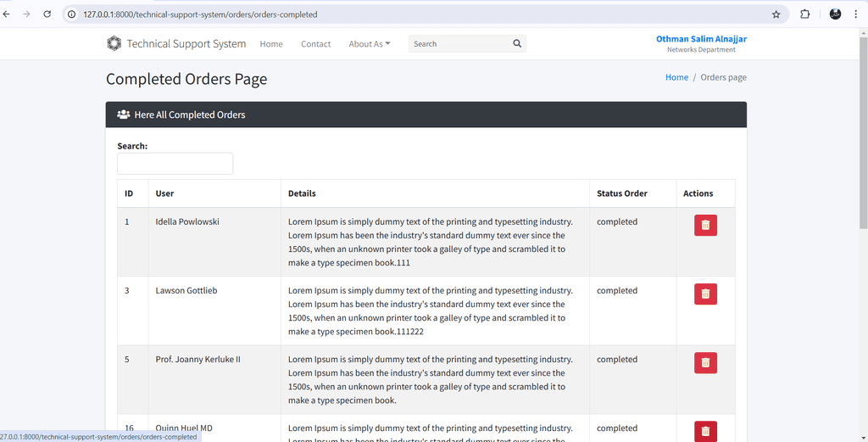
Task: Click completed status in Lawson Gottlieb row
Action: (x=617, y=290)
